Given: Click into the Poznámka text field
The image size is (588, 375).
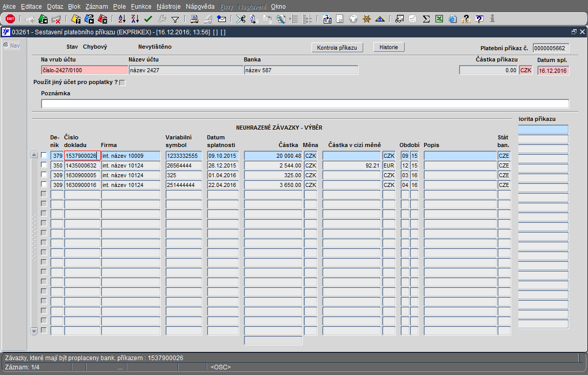Looking at the screenshot, I should (x=305, y=104).
